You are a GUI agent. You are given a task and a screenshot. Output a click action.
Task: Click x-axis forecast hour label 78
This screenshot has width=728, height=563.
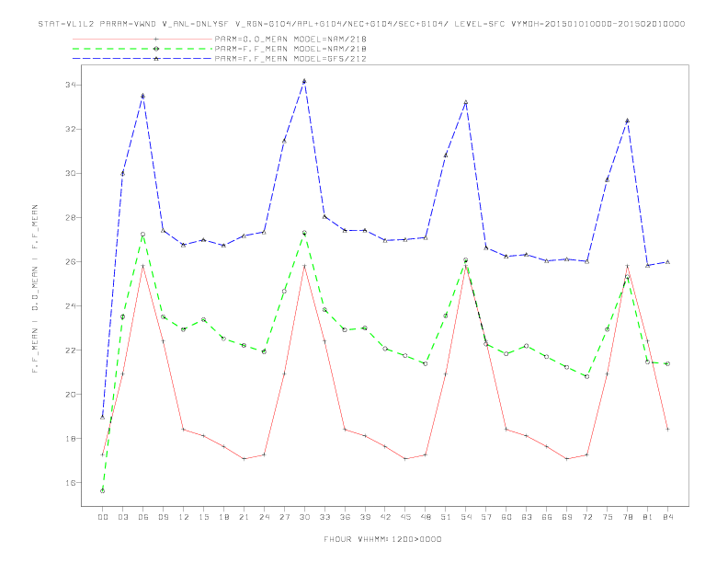click(627, 517)
